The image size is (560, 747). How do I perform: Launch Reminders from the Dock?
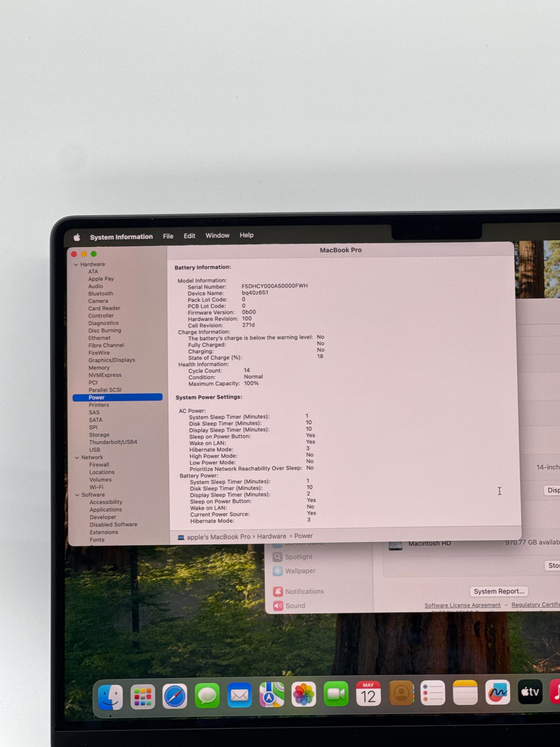(x=433, y=692)
